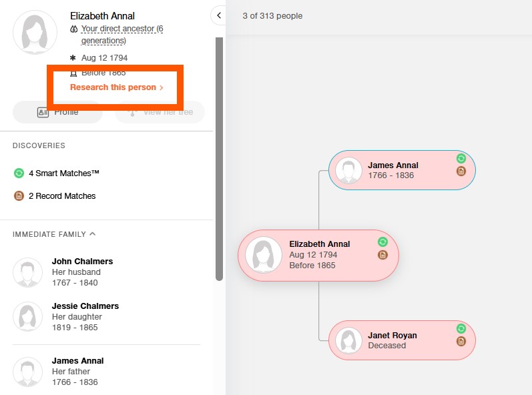532x395 pixels.
Task: Collapse the Immediate Family section
Action: click(x=92, y=234)
